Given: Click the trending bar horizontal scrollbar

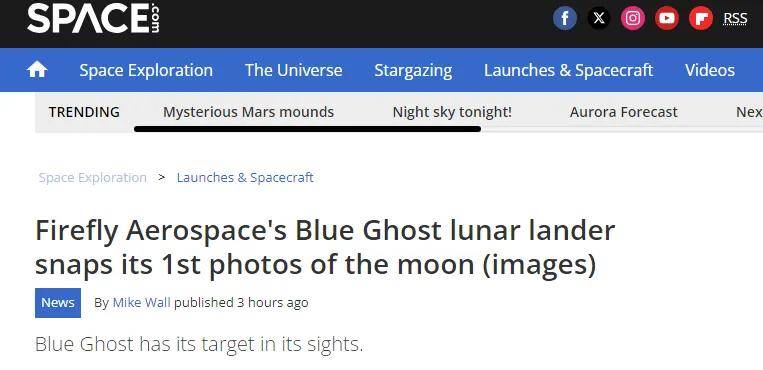Looking at the screenshot, I should click(307, 129).
